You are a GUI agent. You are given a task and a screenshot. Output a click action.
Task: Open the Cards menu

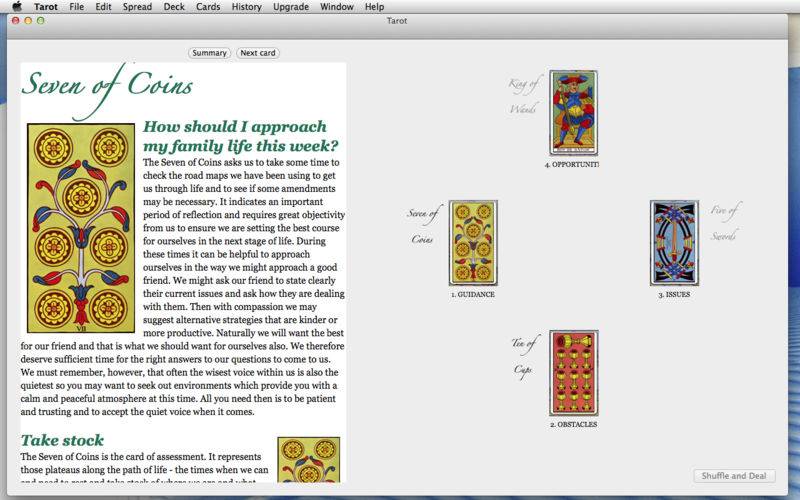[208, 7]
